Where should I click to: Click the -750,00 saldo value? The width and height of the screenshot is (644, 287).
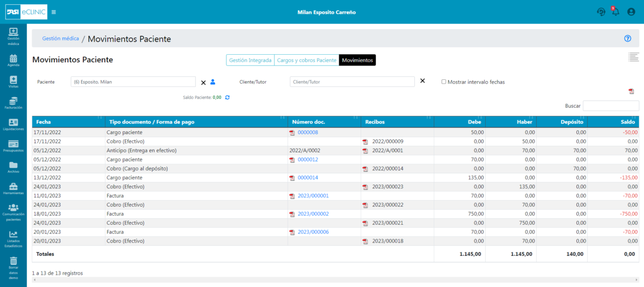628,215
